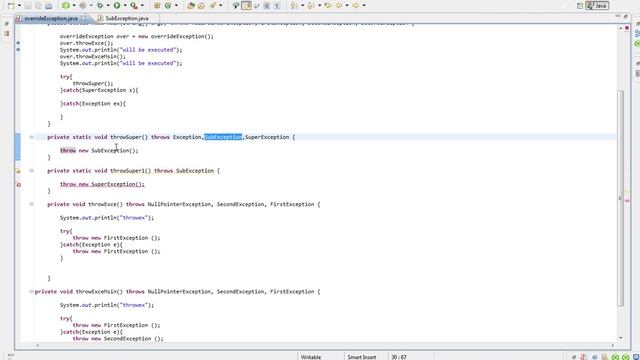640x360 pixels.
Task: Collapse the throwExceMsin() method fold
Action: [x=31, y=291]
